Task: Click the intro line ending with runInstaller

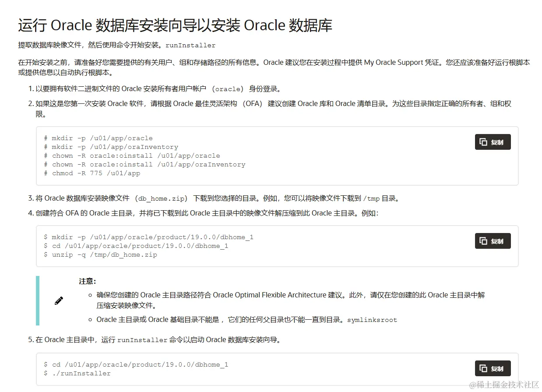Action: click(117, 45)
